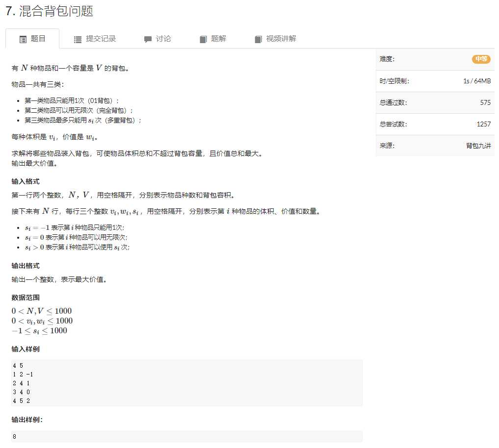The height and width of the screenshot is (448, 499).
Task: Click the 背包九讲 source link
Action: coord(477,146)
